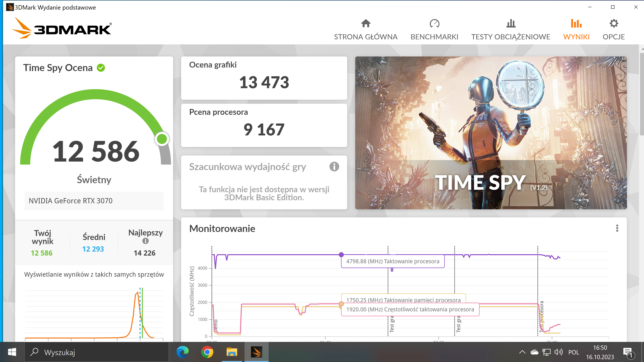This screenshot has width=644, height=362.
Task: Click the Świetny rating label
Action: [x=94, y=180]
